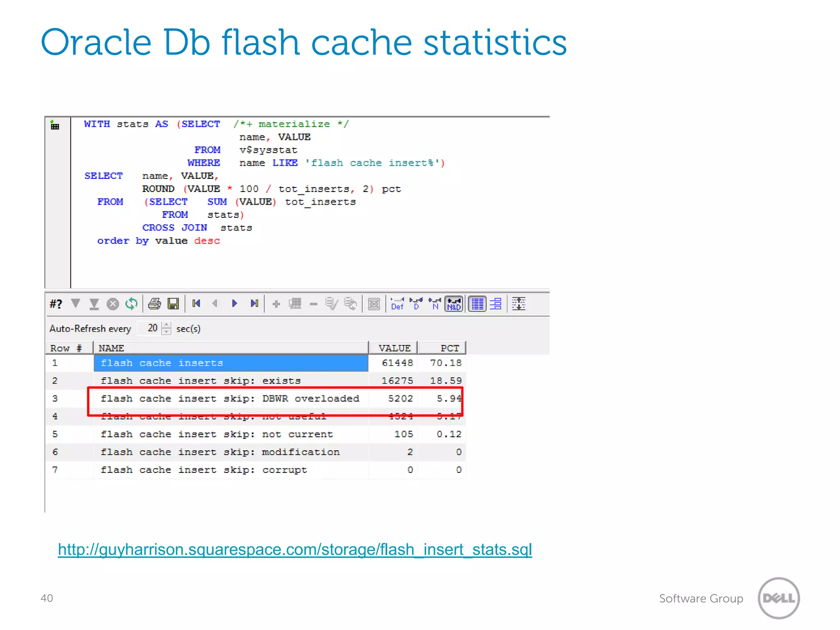Click the PCT value 18.59

tap(446, 381)
